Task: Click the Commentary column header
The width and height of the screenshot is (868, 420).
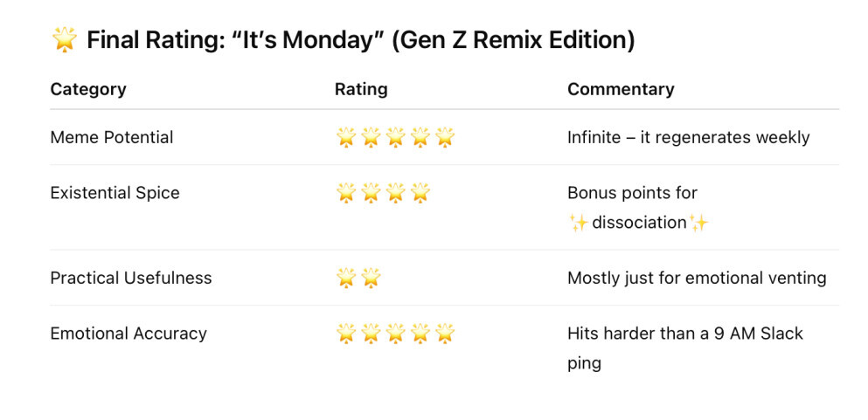Action: click(621, 89)
